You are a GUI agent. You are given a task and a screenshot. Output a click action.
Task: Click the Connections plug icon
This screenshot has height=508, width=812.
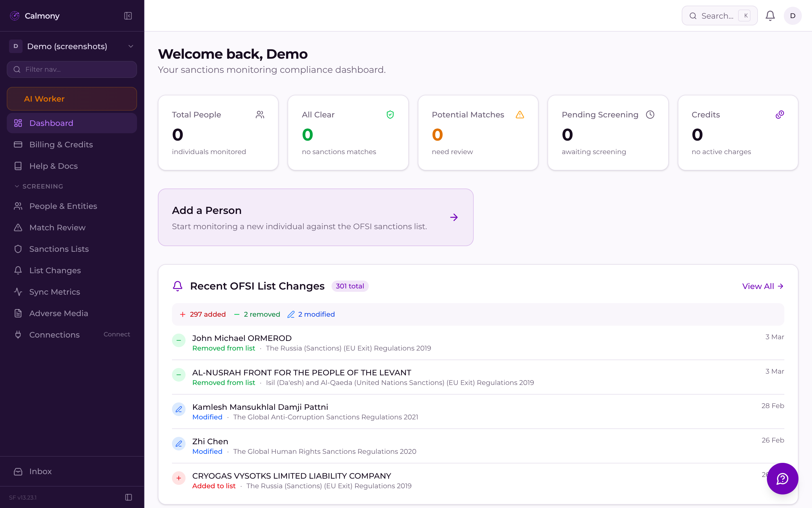(18, 335)
